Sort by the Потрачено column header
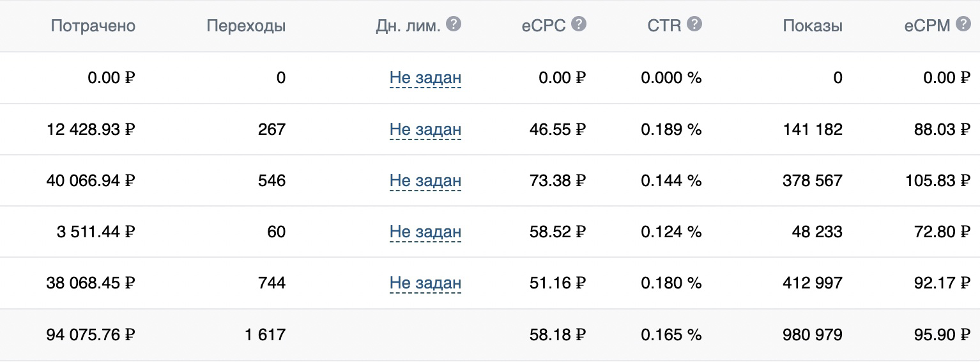The image size is (980, 362). [x=93, y=26]
